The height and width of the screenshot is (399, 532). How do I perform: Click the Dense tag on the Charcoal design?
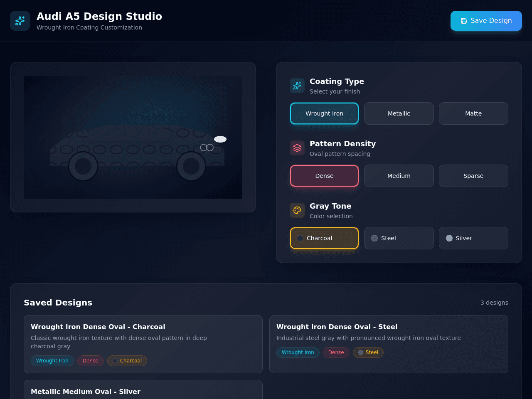(x=91, y=361)
